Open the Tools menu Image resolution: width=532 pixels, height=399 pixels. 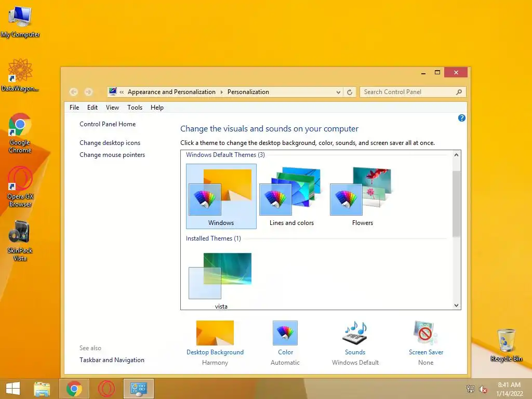135,108
